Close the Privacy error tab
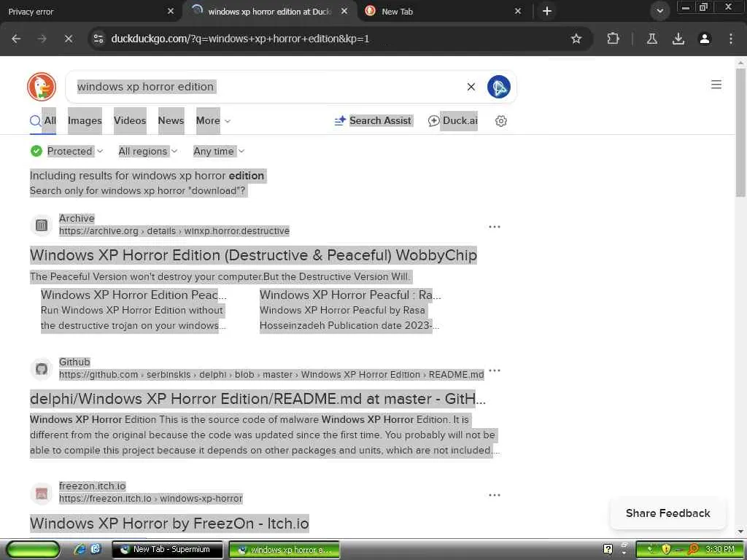The image size is (747, 560). [171, 11]
